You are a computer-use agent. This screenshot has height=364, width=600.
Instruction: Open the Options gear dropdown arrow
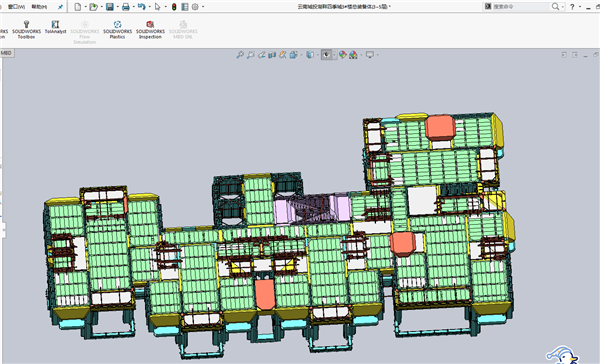point(203,7)
